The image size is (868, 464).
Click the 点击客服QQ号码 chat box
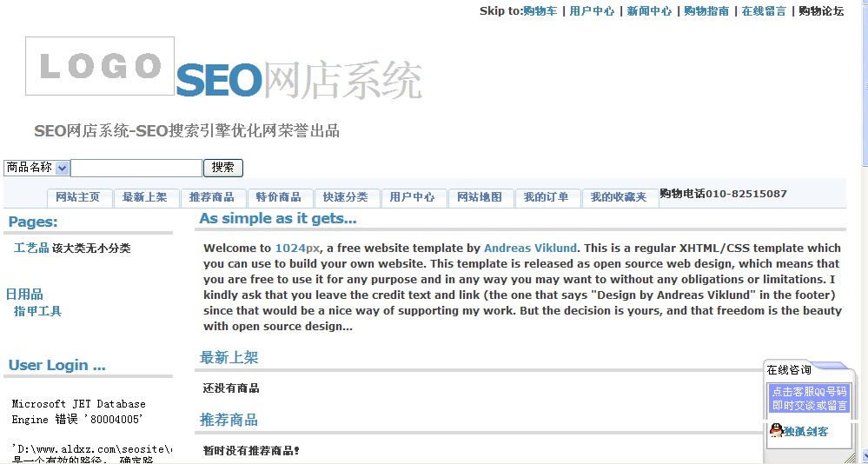tap(809, 398)
